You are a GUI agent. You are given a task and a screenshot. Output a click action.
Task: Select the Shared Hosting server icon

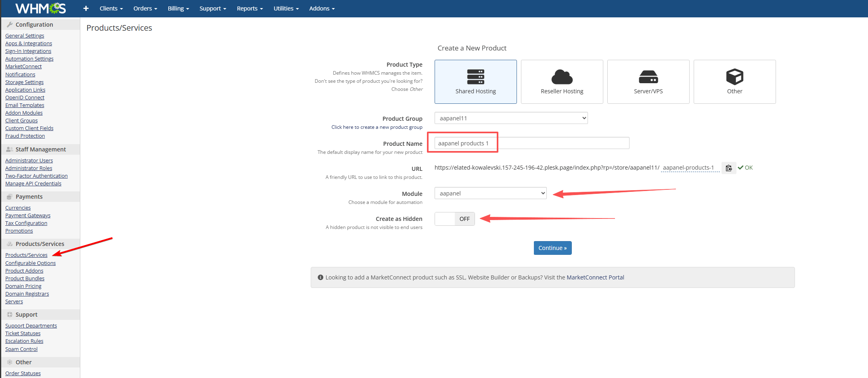pyautogui.click(x=475, y=77)
